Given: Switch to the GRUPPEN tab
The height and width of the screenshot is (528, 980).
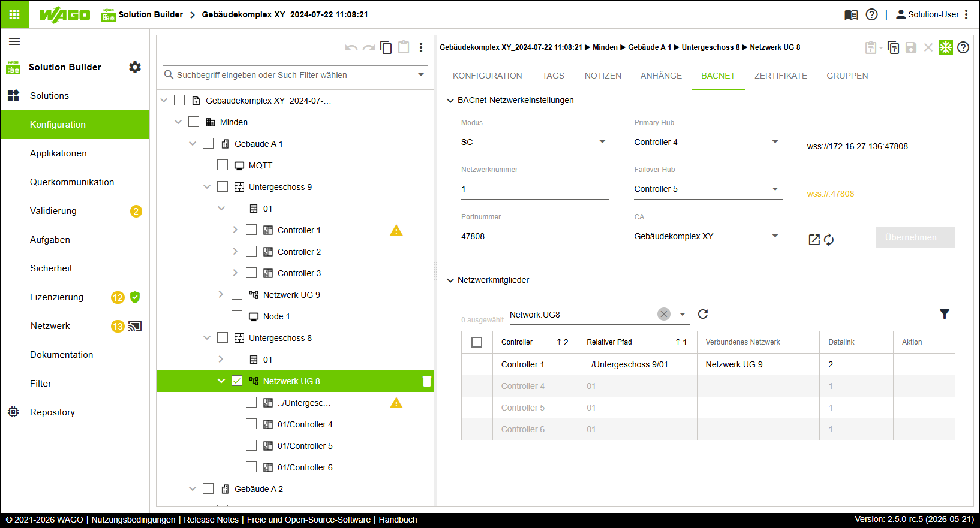Looking at the screenshot, I should [x=847, y=76].
